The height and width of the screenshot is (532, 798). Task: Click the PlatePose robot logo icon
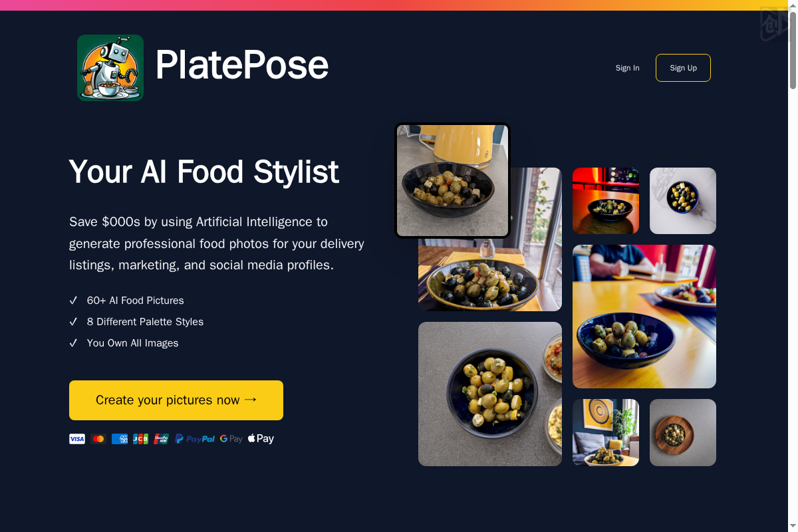tap(110, 68)
